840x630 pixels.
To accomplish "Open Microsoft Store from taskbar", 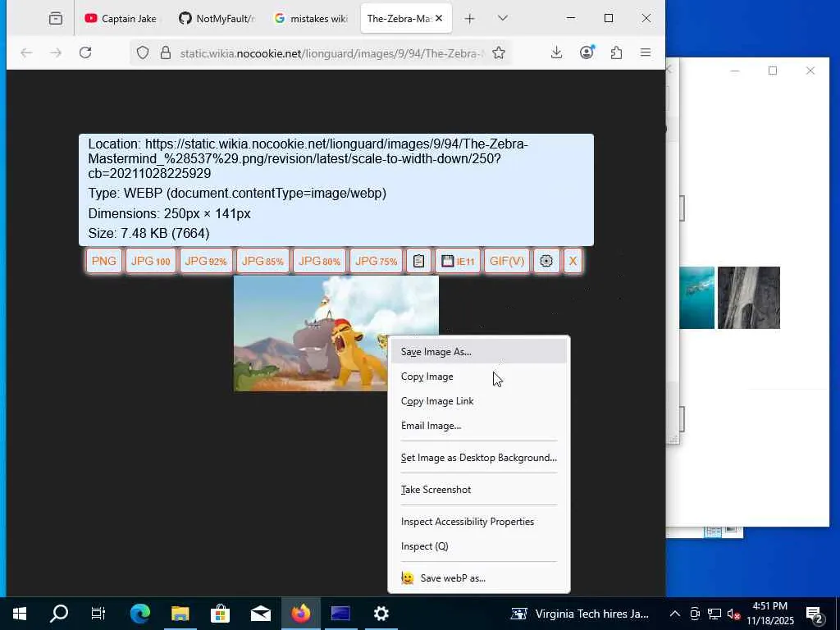I will 220,614.
